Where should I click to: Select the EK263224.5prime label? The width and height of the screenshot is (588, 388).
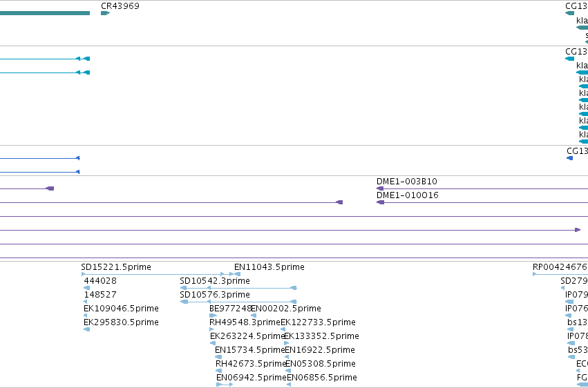(x=247, y=336)
